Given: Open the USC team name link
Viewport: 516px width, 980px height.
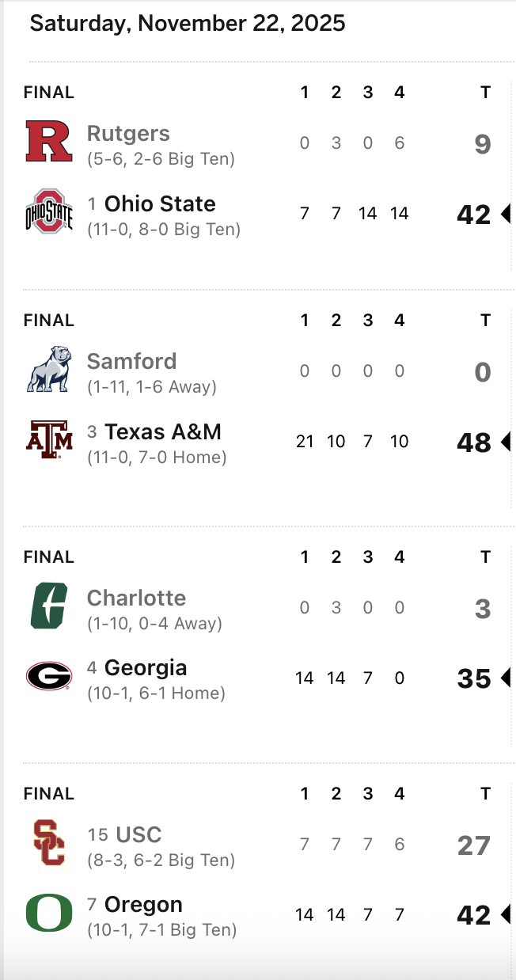Looking at the screenshot, I should pyautogui.click(x=138, y=834).
